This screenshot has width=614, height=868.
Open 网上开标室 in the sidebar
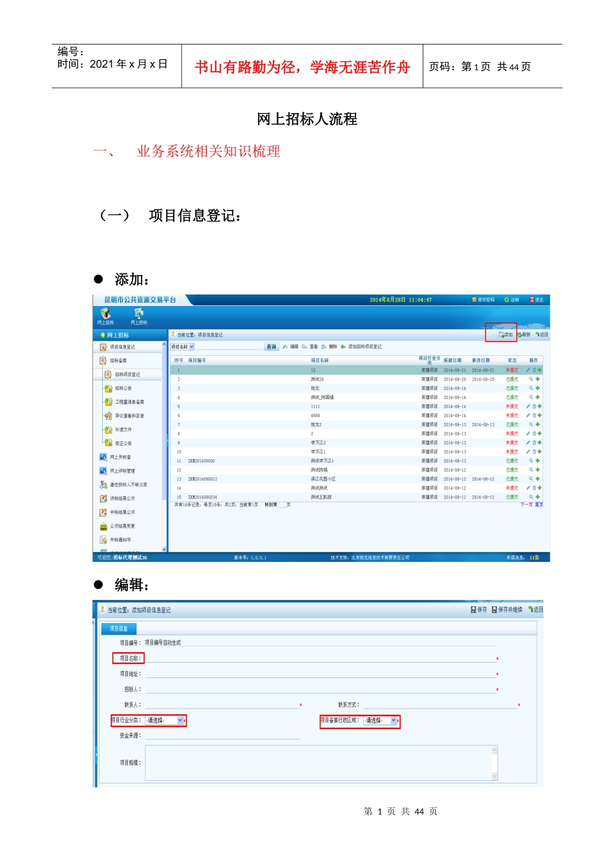pyautogui.click(x=116, y=457)
